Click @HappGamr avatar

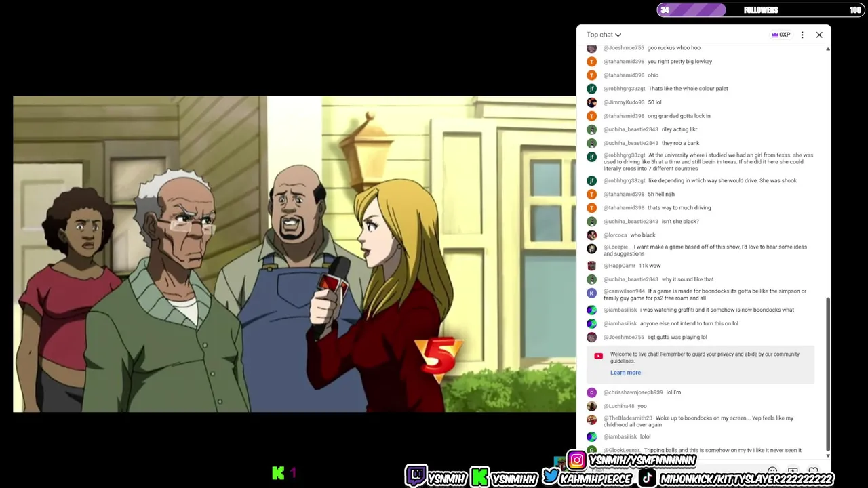(x=591, y=266)
